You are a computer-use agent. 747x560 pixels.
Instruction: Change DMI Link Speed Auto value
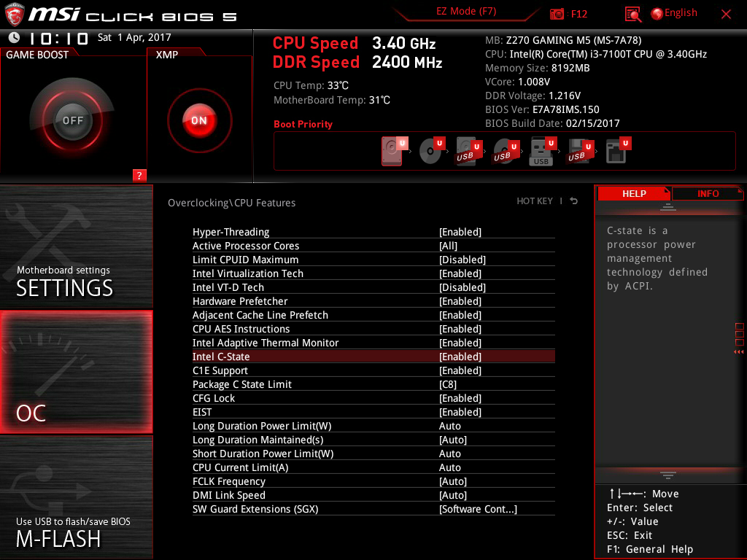pos(452,495)
